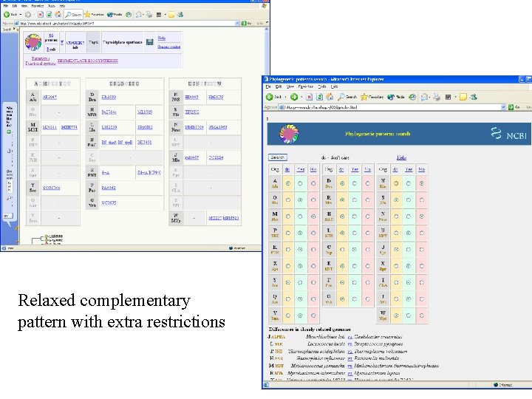The height and width of the screenshot is (399, 532).
Task: Click green Go arrow in Phylogenetic patterns window
Action: pyautogui.click(x=511, y=107)
